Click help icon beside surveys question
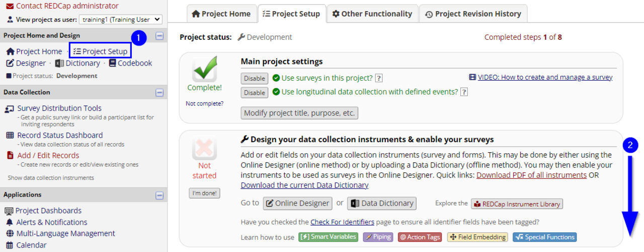 379,78
